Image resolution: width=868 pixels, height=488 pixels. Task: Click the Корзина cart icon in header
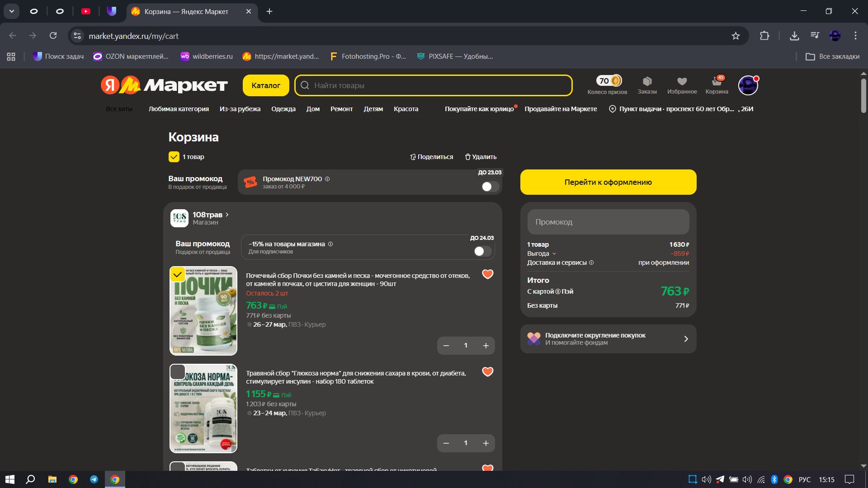pyautogui.click(x=717, y=81)
